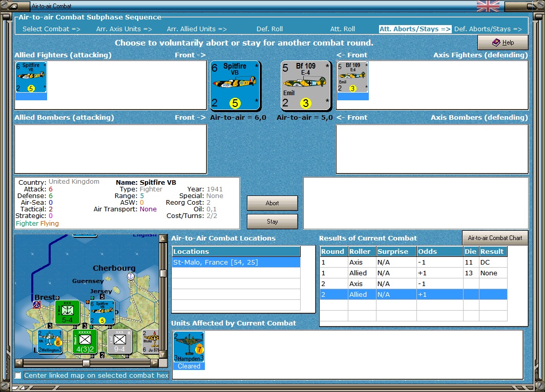Click the Stay button
Screen dimensions: 545x392
(272, 222)
